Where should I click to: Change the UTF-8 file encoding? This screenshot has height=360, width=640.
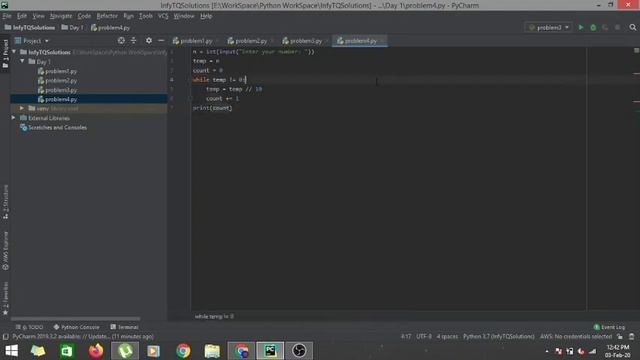(x=424, y=336)
